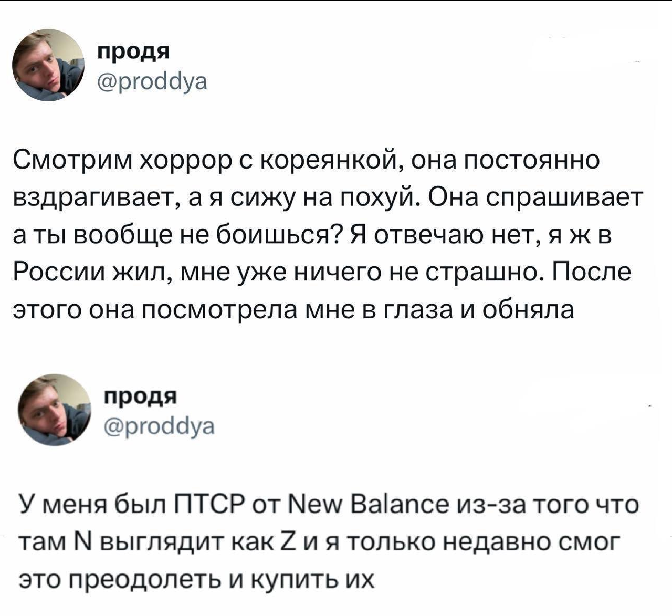
Task: Click the word 'ПТСР' in the second tweet
Action: [x=210, y=505]
